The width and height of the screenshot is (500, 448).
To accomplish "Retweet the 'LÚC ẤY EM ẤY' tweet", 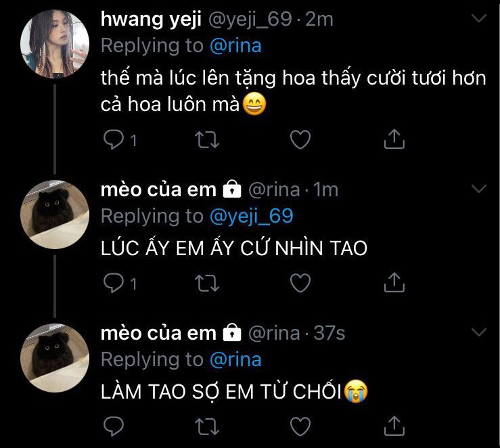I will 207,283.
